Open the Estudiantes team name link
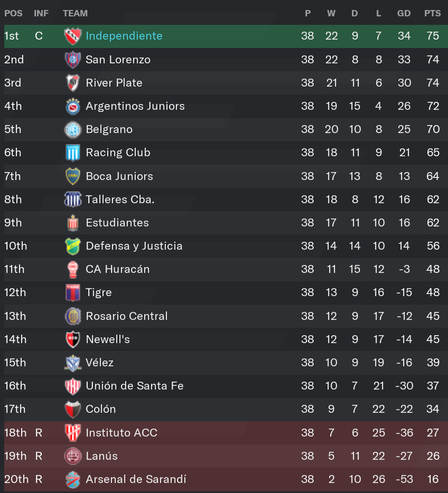 pyautogui.click(x=117, y=223)
